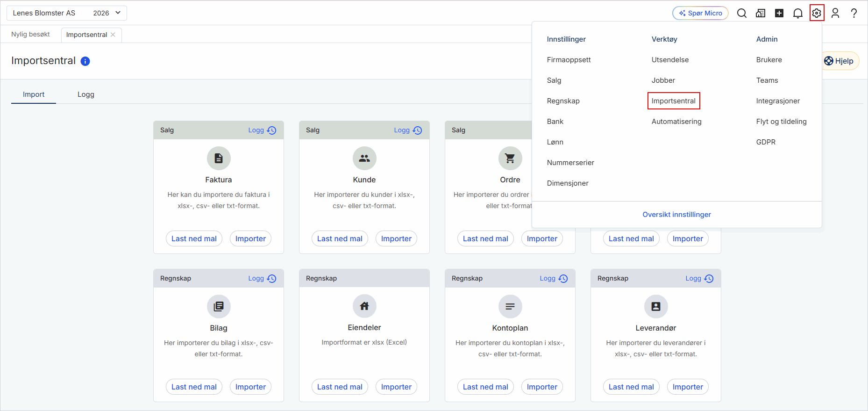Image resolution: width=868 pixels, height=411 pixels.
Task: Click the Spør Micro assistant button
Action: 700,13
